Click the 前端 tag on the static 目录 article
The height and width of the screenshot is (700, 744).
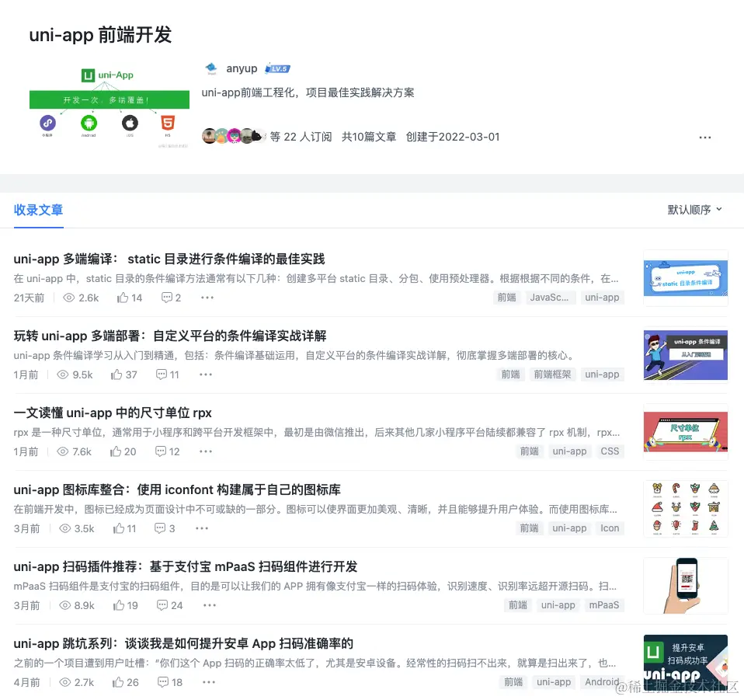click(507, 298)
